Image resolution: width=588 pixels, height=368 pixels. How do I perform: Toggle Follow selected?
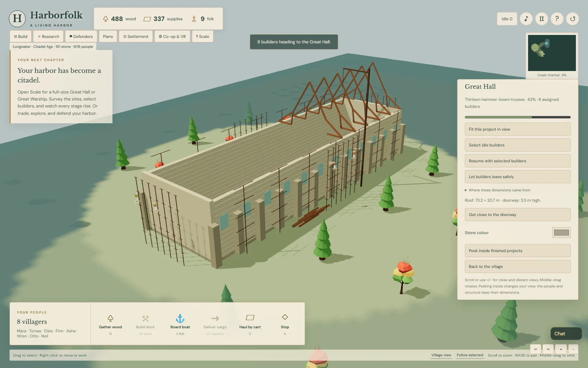470,355
